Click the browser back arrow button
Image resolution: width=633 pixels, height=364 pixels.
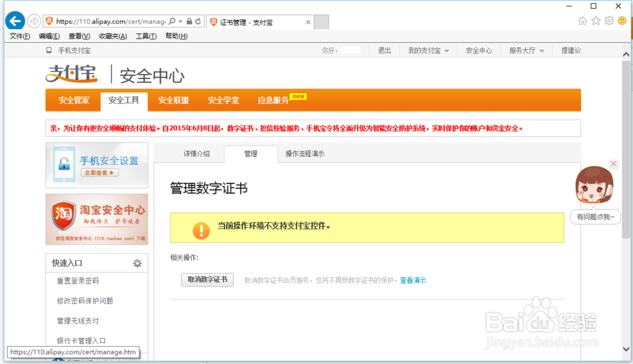coord(15,21)
